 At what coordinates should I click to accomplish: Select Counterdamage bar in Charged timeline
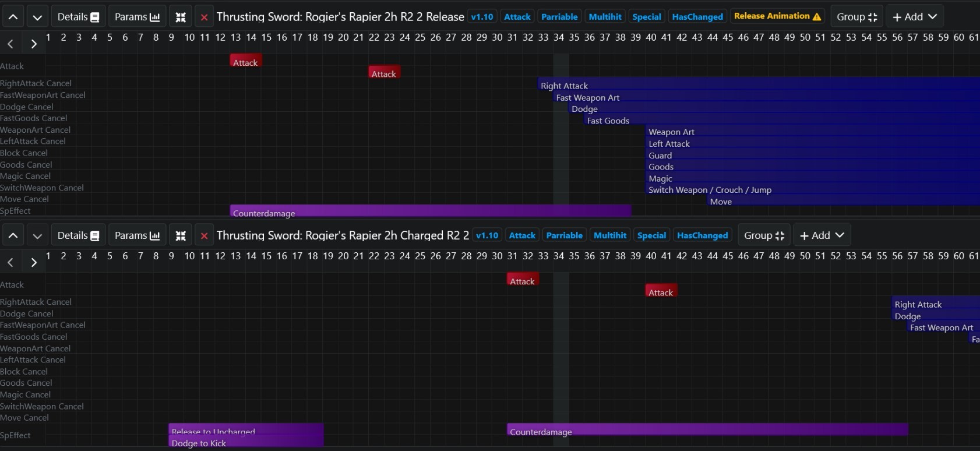[x=707, y=429]
